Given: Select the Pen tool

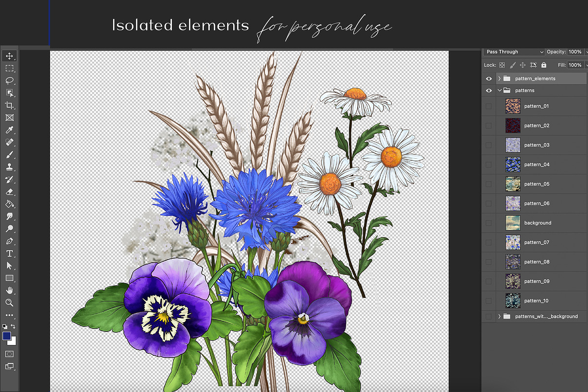Looking at the screenshot, I should pyautogui.click(x=9, y=241).
